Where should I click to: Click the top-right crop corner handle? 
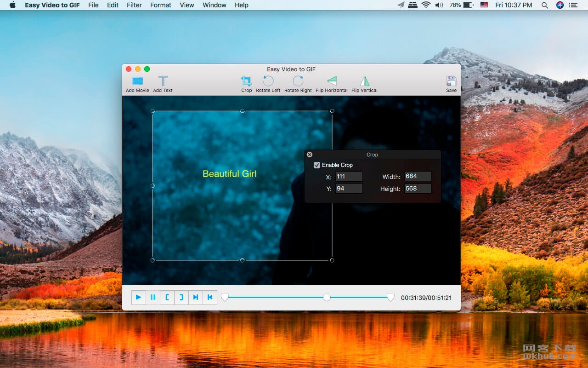[332, 111]
